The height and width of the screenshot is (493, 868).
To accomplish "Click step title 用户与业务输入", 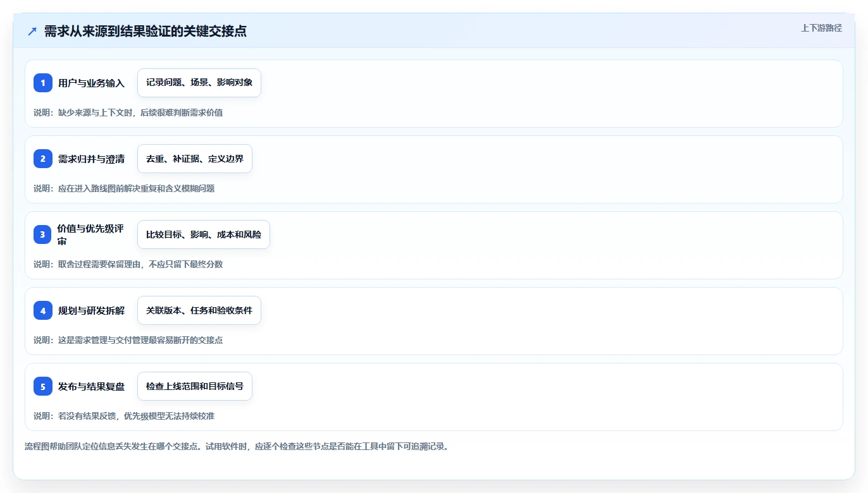I will [x=91, y=83].
